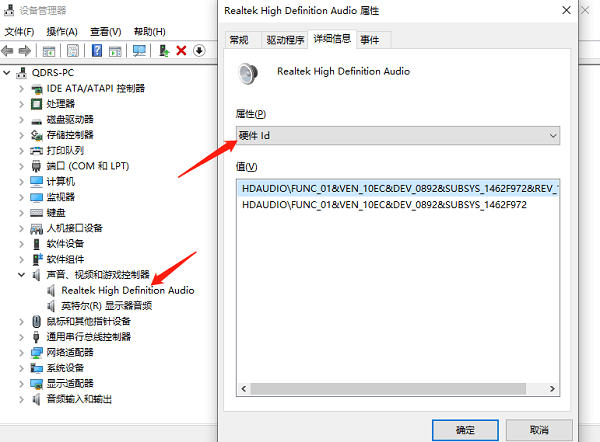Open the 查看(V) menu

[x=106, y=32]
